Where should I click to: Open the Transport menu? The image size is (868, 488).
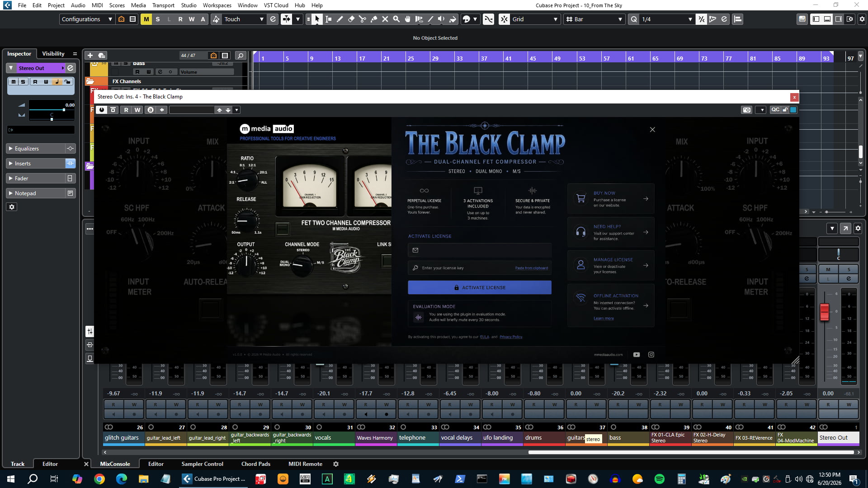click(x=163, y=5)
